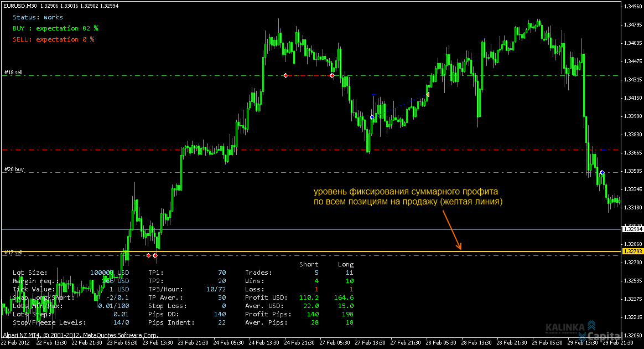Viewport: 644px width, 349px height.
Task: Click the Aver. Pips long value 18
Action: (350, 322)
